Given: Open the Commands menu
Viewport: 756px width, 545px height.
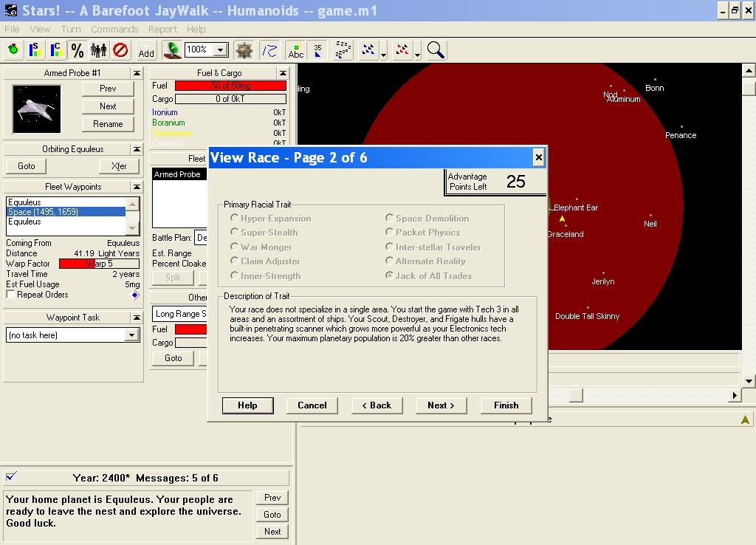Looking at the screenshot, I should tap(114, 29).
